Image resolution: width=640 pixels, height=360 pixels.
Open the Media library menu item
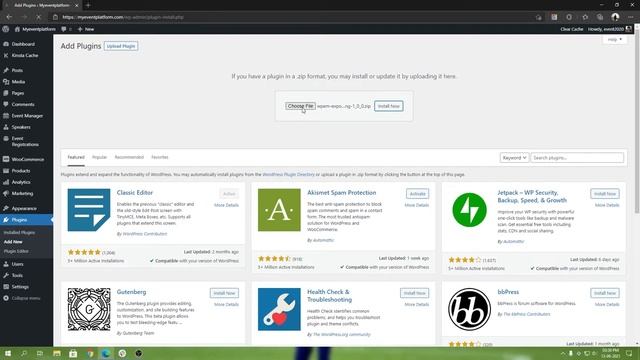(x=18, y=82)
